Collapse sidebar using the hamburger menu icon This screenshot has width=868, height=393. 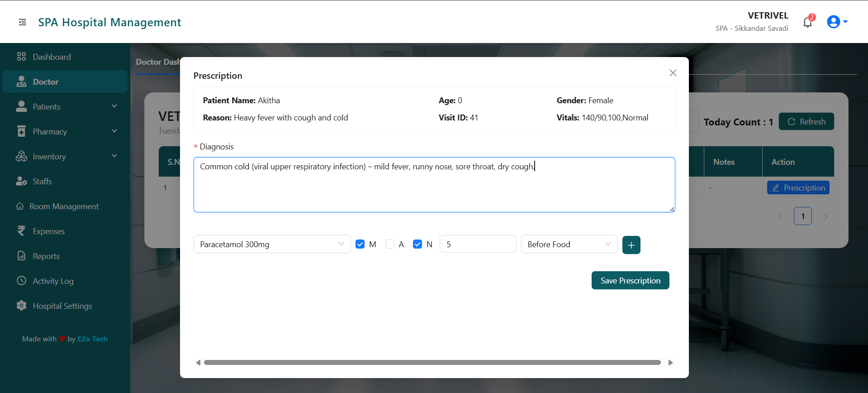[22, 22]
